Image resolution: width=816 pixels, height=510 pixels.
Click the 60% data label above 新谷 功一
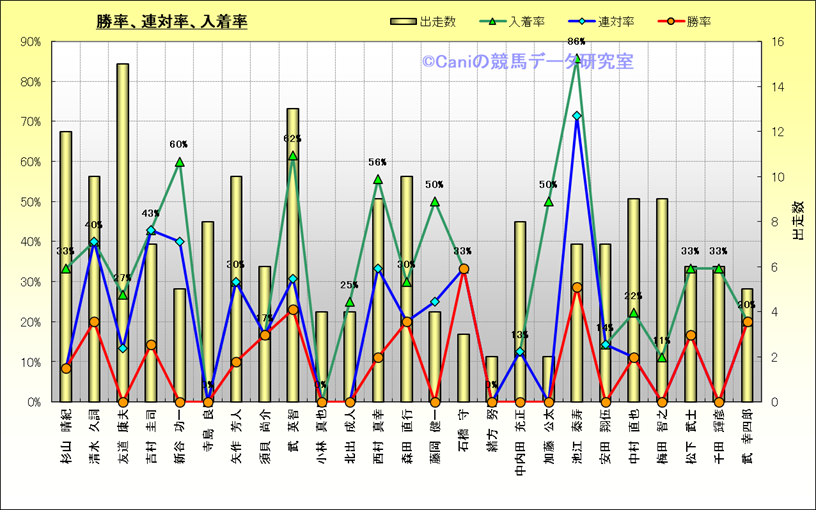[179, 145]
